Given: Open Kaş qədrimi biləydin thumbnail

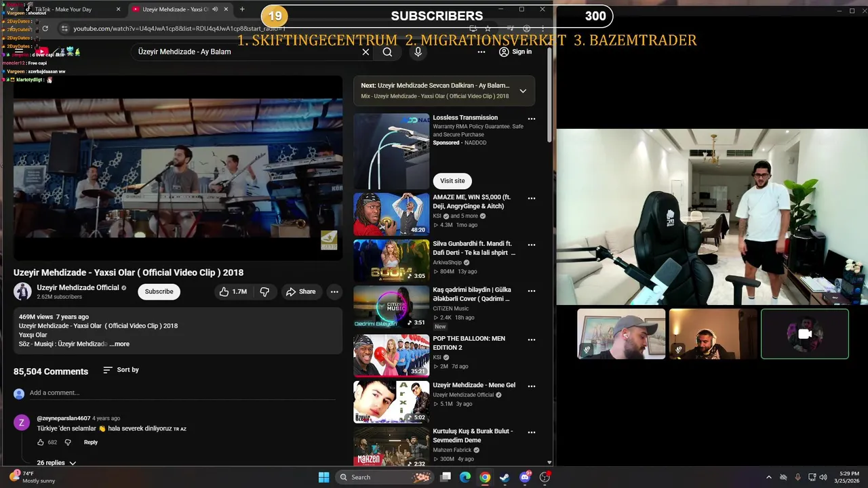Looking at the screenshot, I should click(x=391, y=307).
